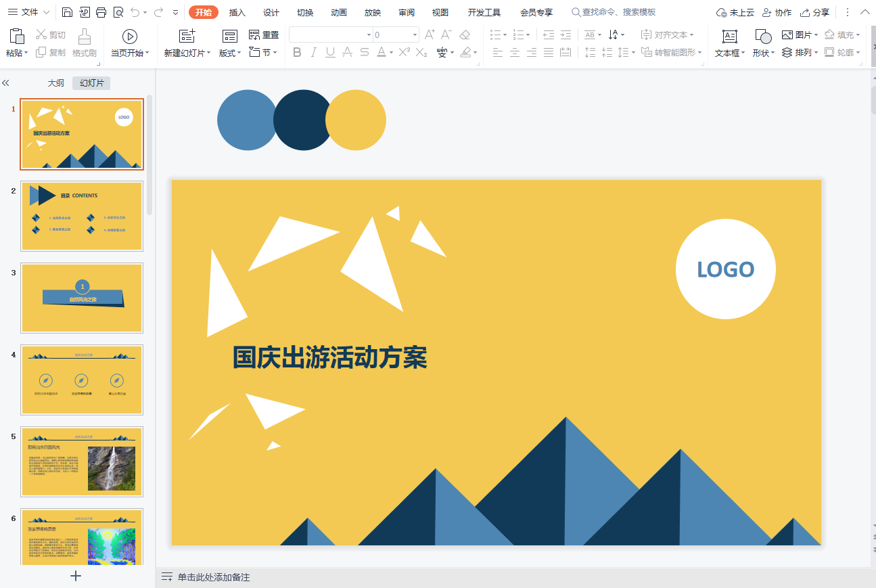Click the New Slide (新建幻灯片) icon
876x588 pixels.
tap(187, 37)
